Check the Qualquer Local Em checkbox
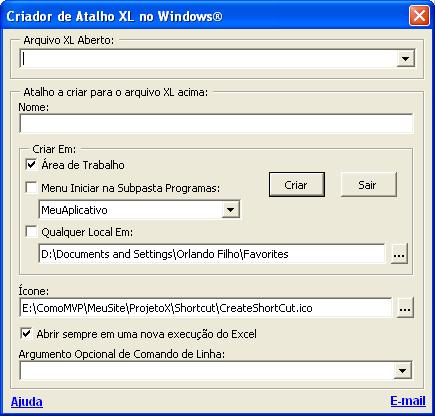Viewport: 435px width, 416px height. coord(31,231)
